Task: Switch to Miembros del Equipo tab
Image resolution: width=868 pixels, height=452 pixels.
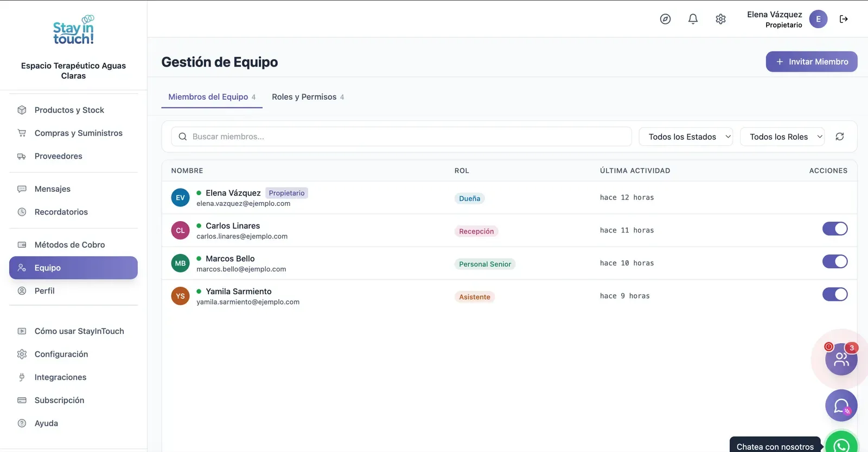Action: click(212, 97)
